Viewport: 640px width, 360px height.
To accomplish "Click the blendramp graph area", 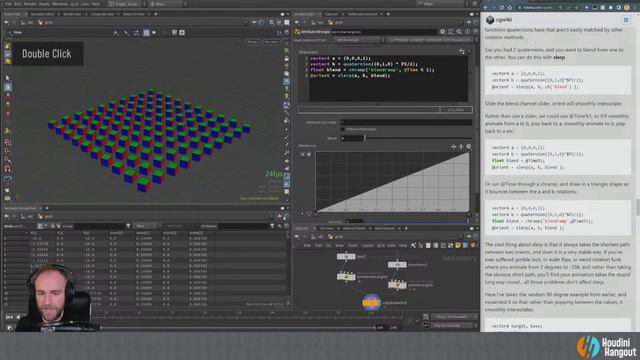I will [392, 182].
